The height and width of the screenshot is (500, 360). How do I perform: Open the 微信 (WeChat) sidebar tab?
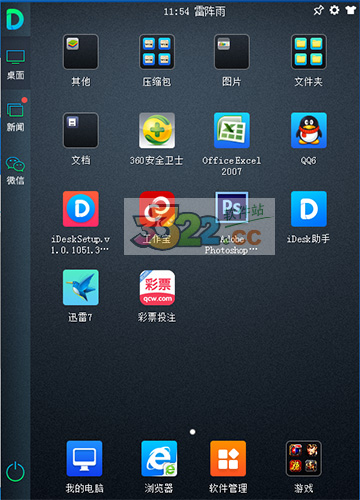pyautogui.click(x=15, y=171)
